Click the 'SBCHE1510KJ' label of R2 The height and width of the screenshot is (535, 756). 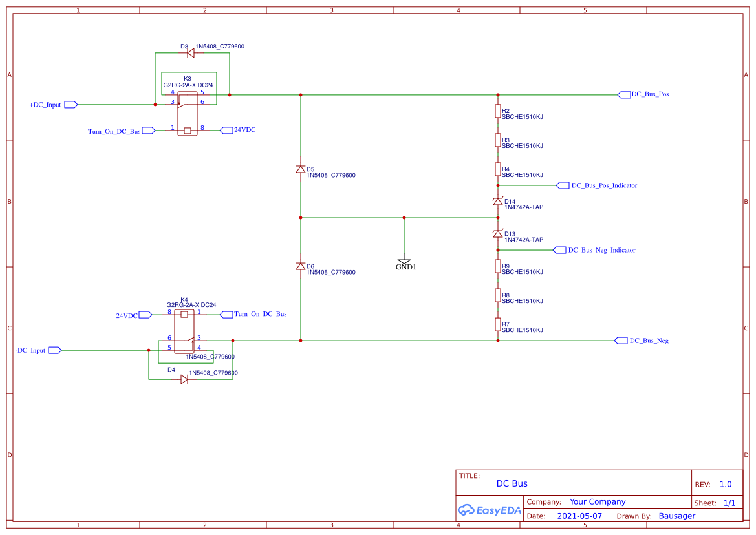[x=523, y=117]
